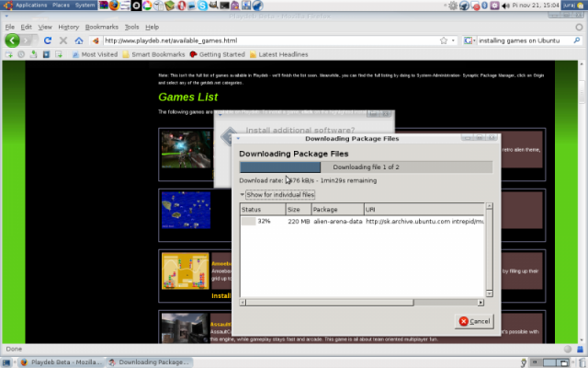The height and width of the screenshot is (368, 588).
Task: Click the URL address field
Action: click(270, 40)
